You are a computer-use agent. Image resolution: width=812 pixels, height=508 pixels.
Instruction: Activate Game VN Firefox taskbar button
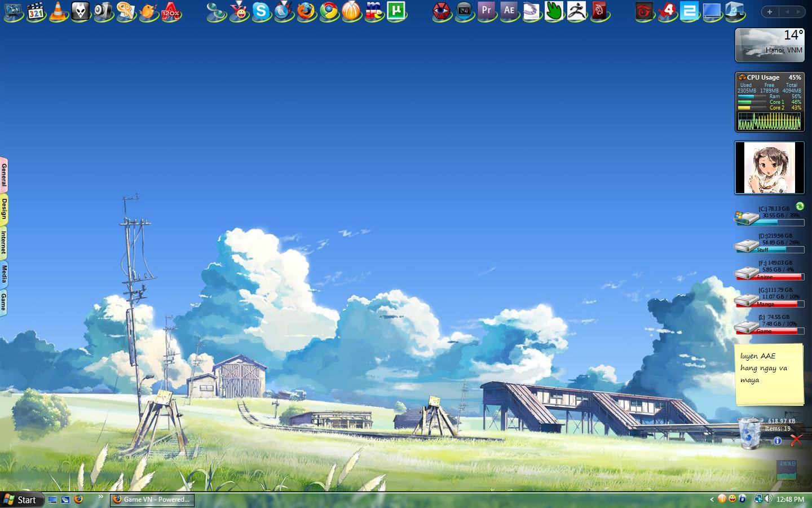[x=152, y=500]
